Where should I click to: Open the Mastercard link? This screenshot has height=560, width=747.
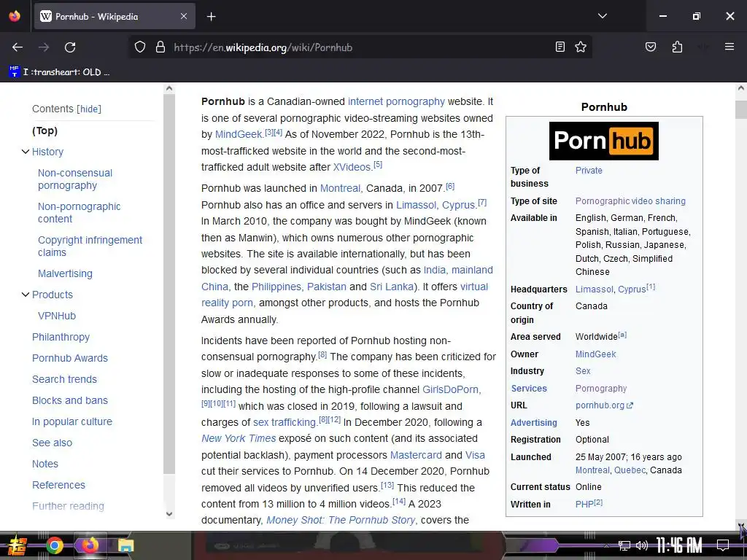point(416,455)
